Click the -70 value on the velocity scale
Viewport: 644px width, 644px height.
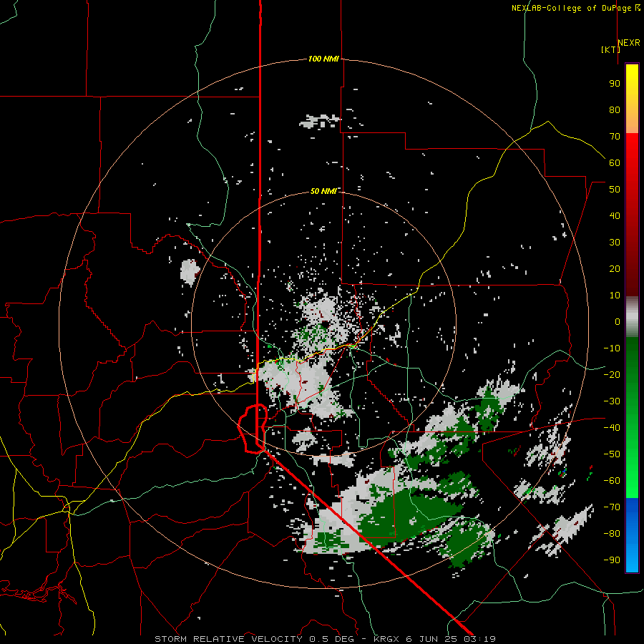tap(612, 507)
